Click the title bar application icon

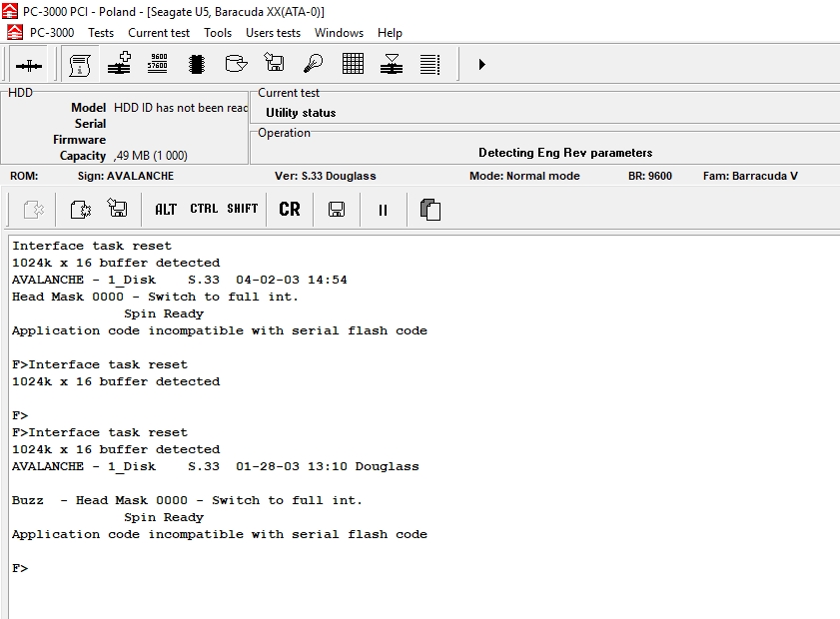point(10,11)
